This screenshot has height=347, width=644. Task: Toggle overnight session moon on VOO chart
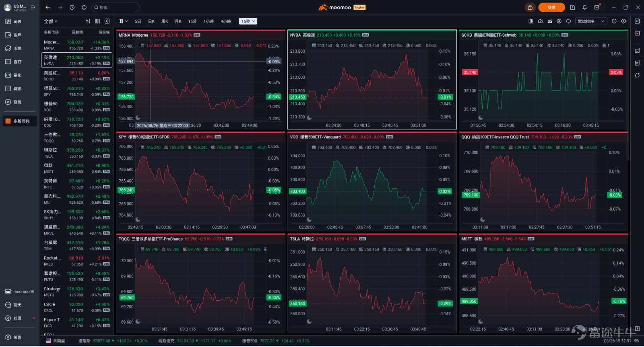click(309, 220)
